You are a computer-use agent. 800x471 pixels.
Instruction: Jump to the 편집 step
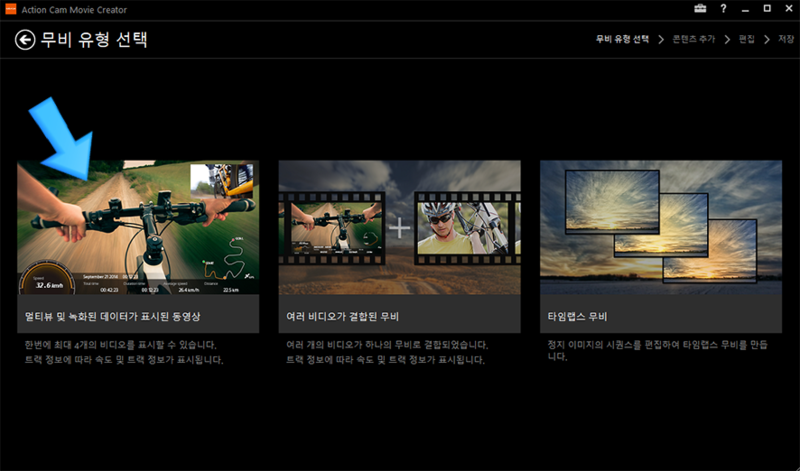click(x=746, y=39)
